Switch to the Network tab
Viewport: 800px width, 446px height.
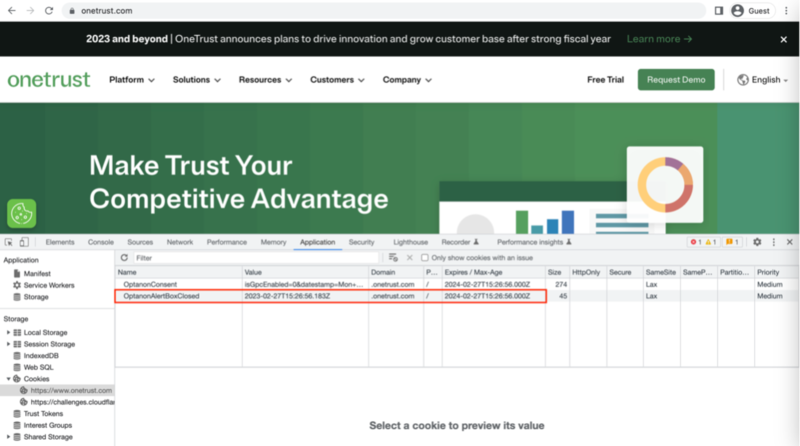coord(180,242)
